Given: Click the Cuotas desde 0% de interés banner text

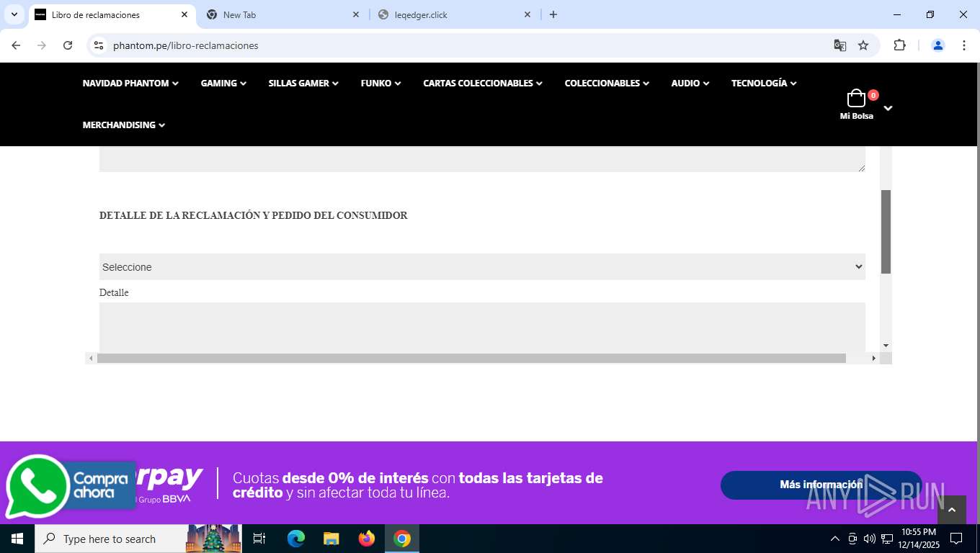Looking at the screenshot, I should (418, 485).
